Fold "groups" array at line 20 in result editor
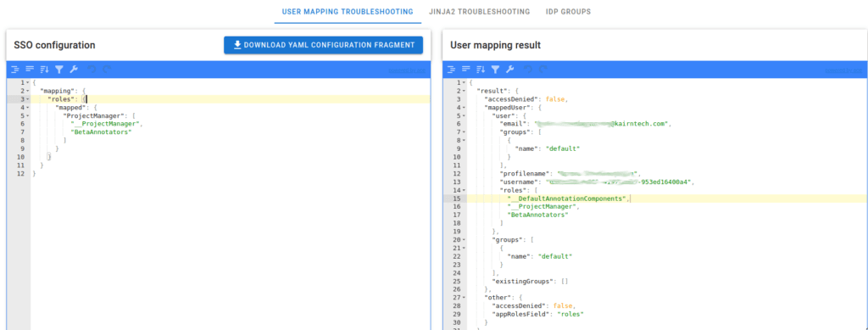Image resolution: width=868 pixels, height=330 pixels. 464,240
